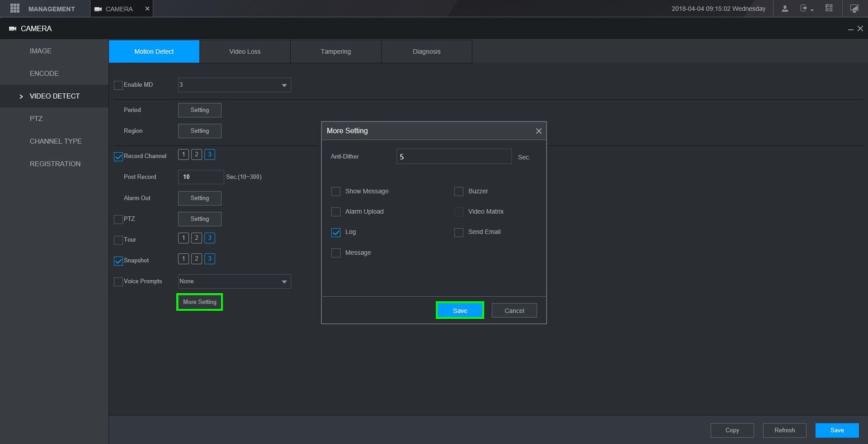The height and width of the screenshot is (444, 868).
Task: Select Snapshot channel number 1
Action: pyautogui.click(x=183, y=259)
